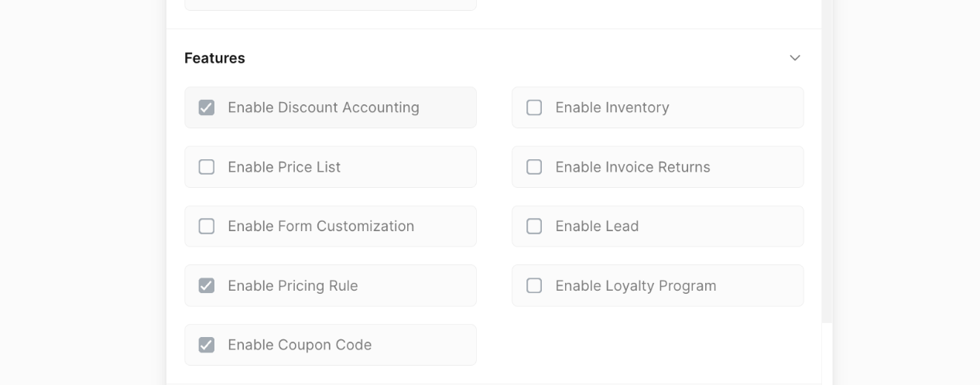Untick the Enable Coupon Code checkbox
Viewport: 980px width, 385px height.
[207, 345]
